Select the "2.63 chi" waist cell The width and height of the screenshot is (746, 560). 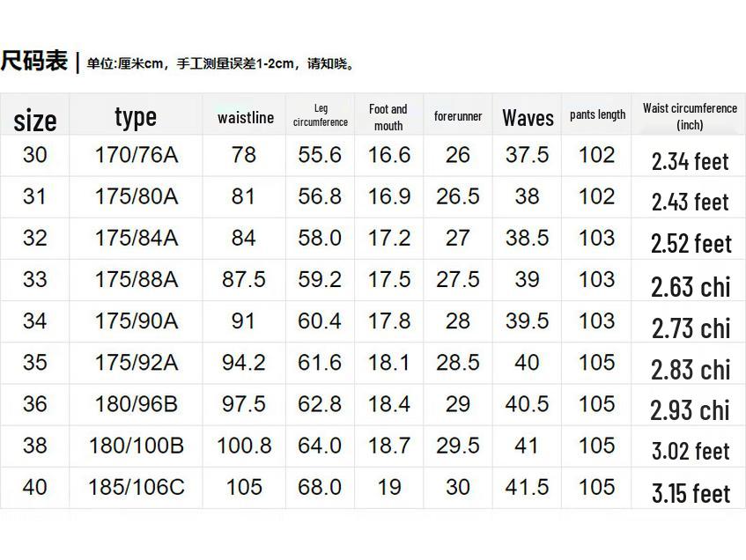(x=691, y=286)
